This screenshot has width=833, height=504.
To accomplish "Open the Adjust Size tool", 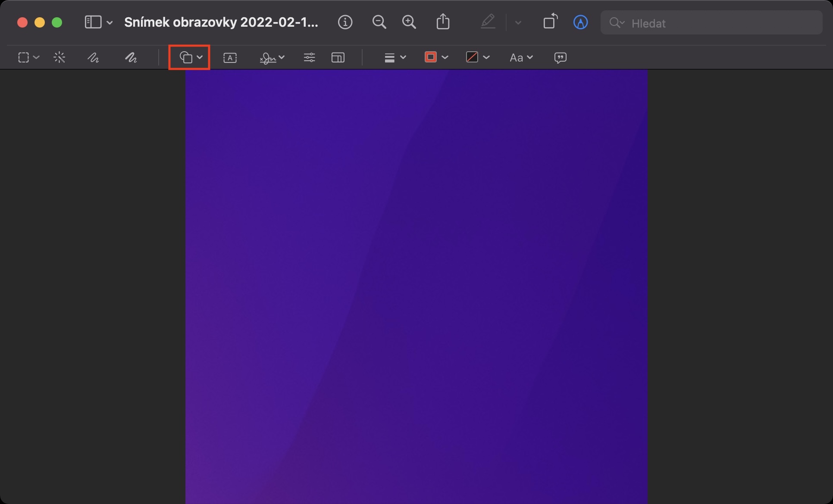I will (338, 57).
